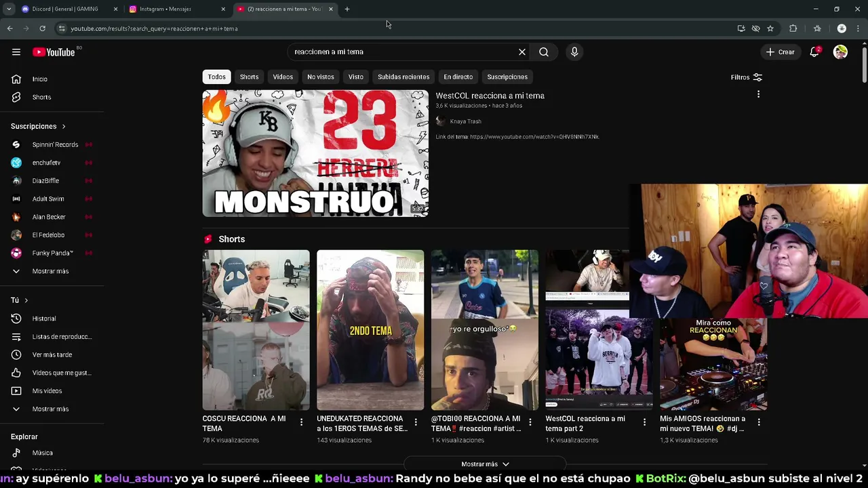Open the YouTube account avatar menu
The image size is (868, 488).
(x=840, y=52)
